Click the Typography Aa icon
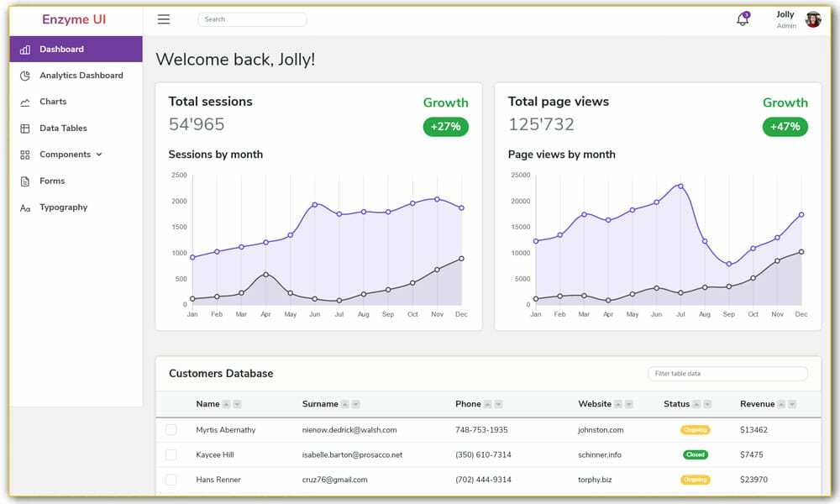The height and width of the screenshot is (504, 840). [x=25, y=207]
